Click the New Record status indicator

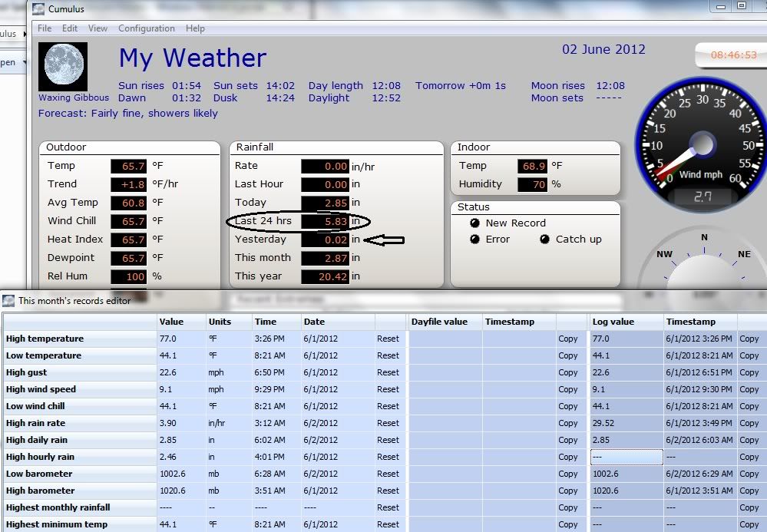coord(474,223)
